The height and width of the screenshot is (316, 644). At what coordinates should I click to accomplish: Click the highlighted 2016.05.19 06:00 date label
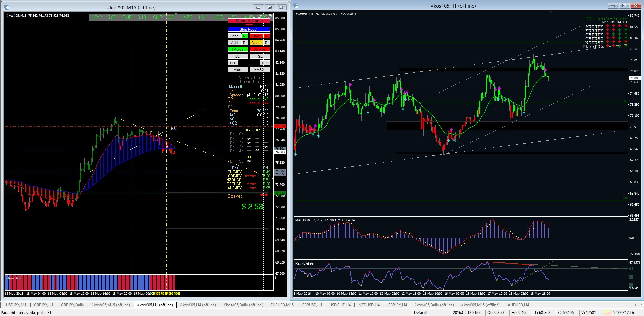tap(166, 294)
